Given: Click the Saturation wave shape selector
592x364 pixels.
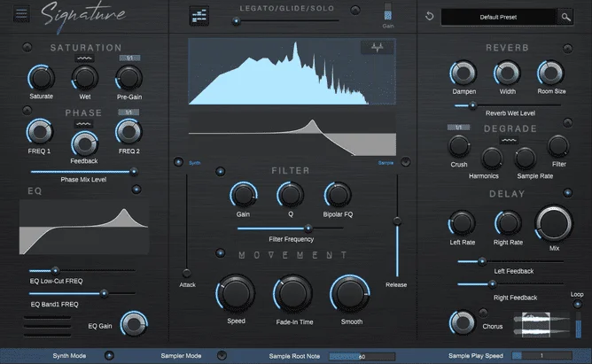Looking at the screenshot, I should click(x=84, y=58).
